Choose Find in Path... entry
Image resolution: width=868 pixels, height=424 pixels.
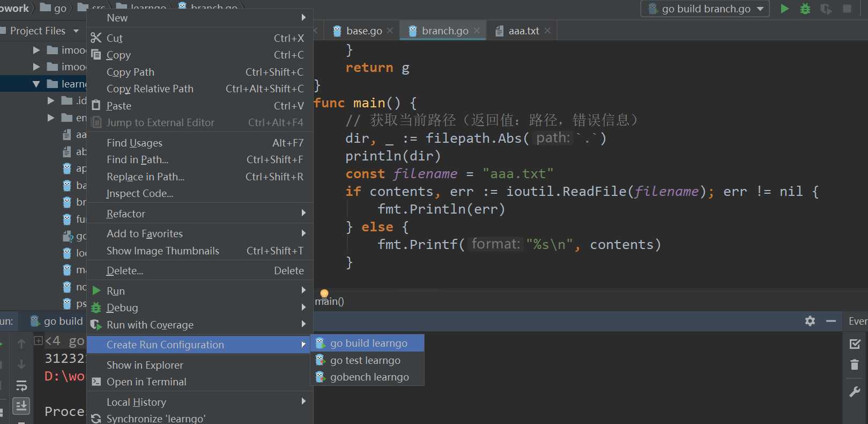tap(199, 159)
